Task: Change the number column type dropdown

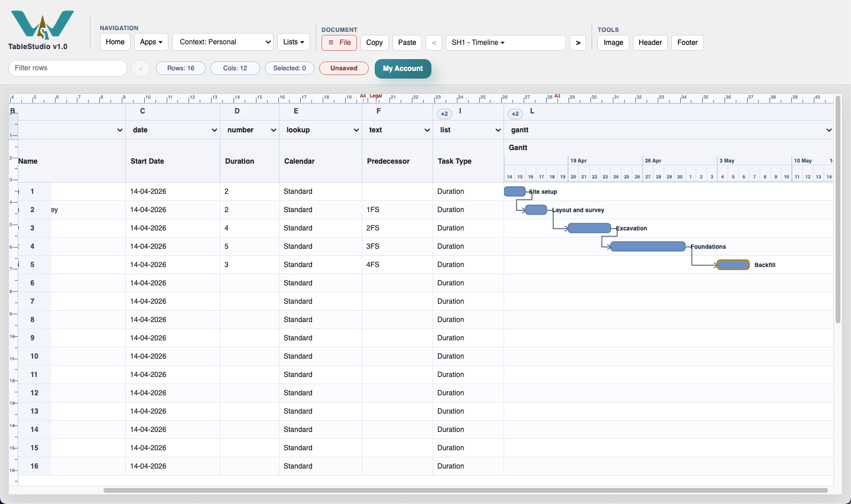Action: [x=249, y=130]
